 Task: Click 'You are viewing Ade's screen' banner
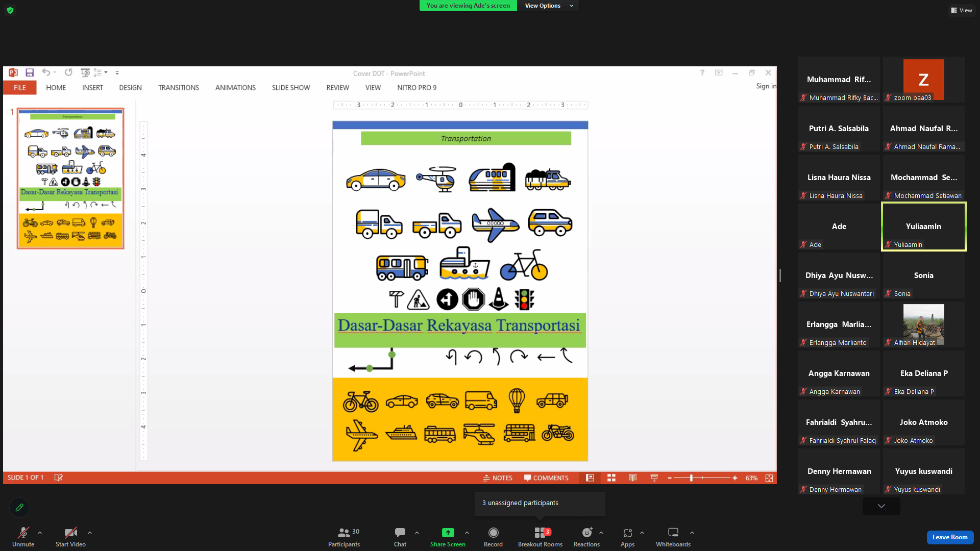pyautogui.click(x=468, y=6)
